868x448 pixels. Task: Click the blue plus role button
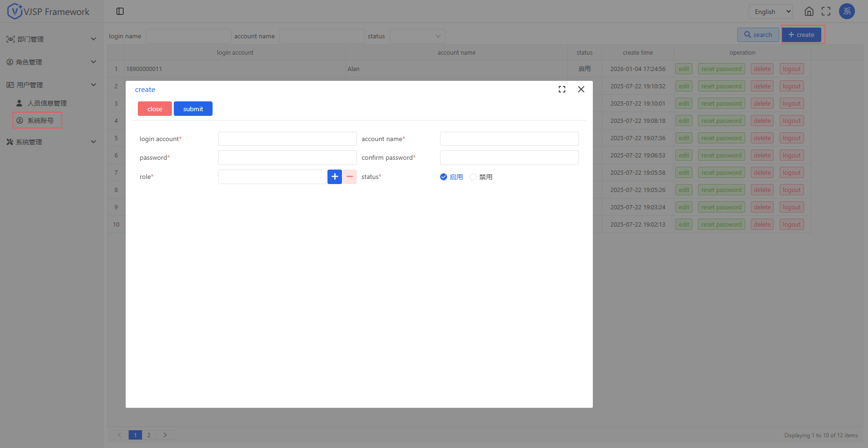pyautogui.click(x=334, y=177)
